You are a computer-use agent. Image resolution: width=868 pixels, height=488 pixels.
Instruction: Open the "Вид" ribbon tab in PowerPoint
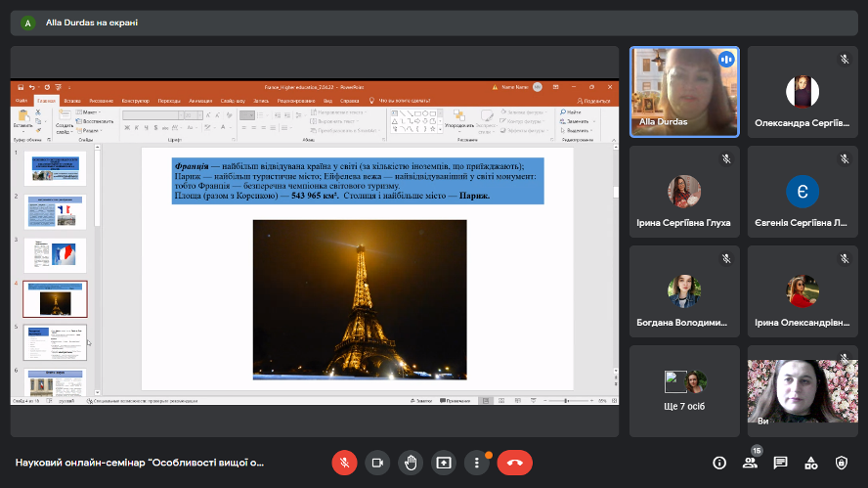(328, 100)
